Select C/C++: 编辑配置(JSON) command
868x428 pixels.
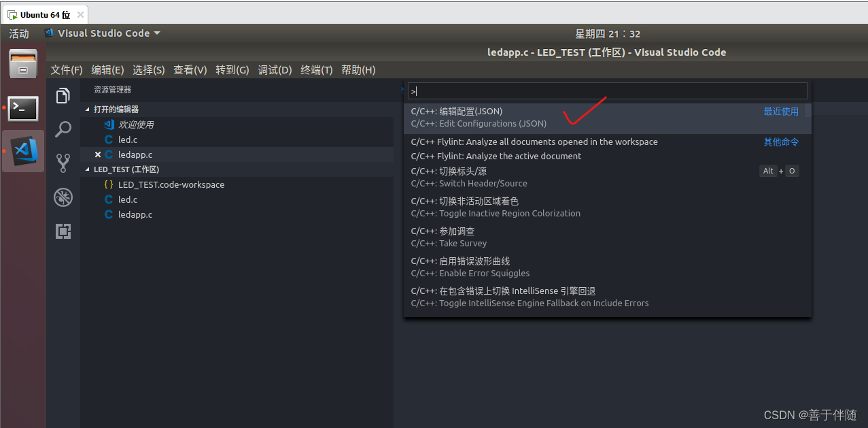point(608,117)
